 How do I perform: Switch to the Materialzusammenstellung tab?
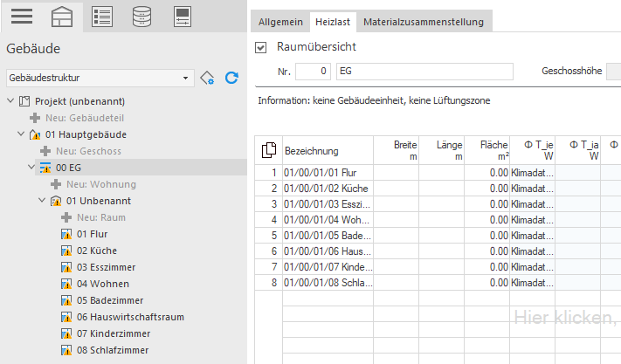point(424,22)
